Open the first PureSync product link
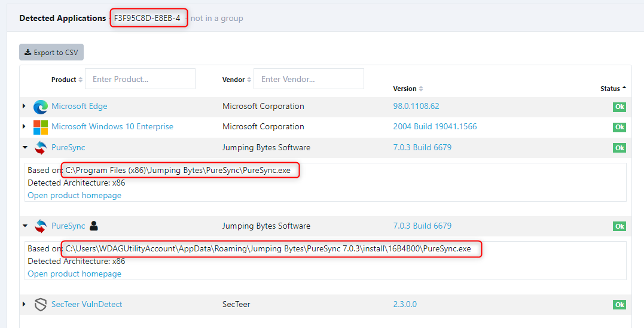This screenshot has height=328, width=644. coord(68,147)
